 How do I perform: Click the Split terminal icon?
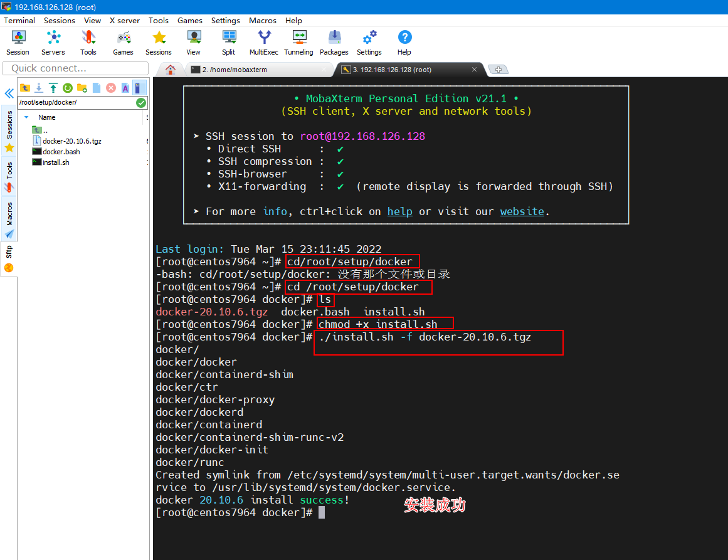(228, 42)
